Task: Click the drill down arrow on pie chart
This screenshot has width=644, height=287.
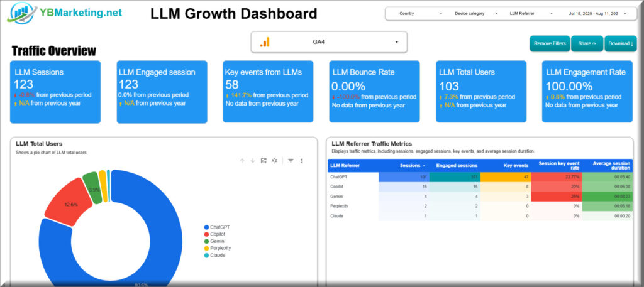Action: (x=253, y=161)
